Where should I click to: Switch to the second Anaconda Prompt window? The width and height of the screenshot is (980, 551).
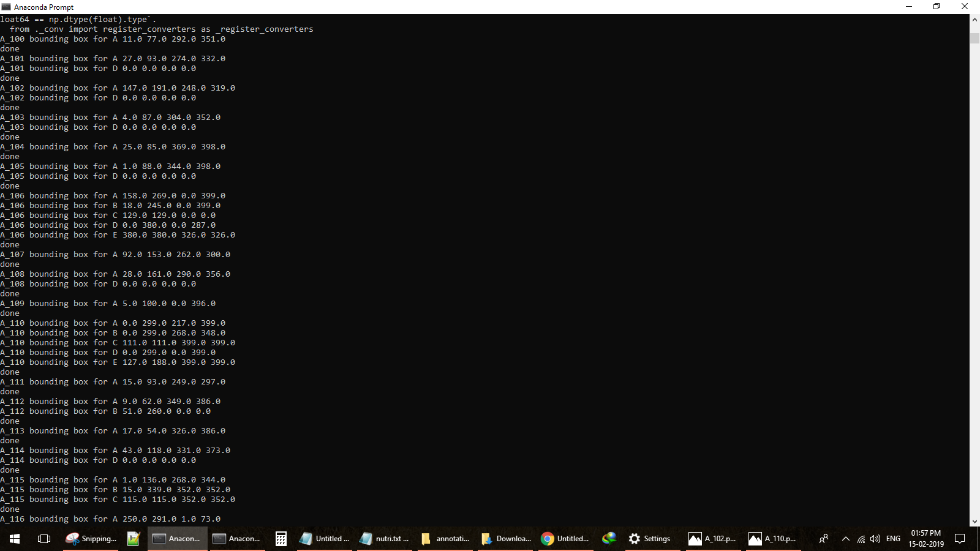[x=238, y=539]
